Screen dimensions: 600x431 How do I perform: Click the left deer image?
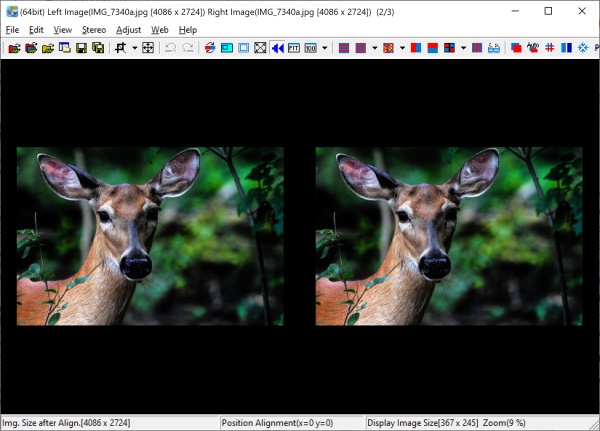point(150,236)
